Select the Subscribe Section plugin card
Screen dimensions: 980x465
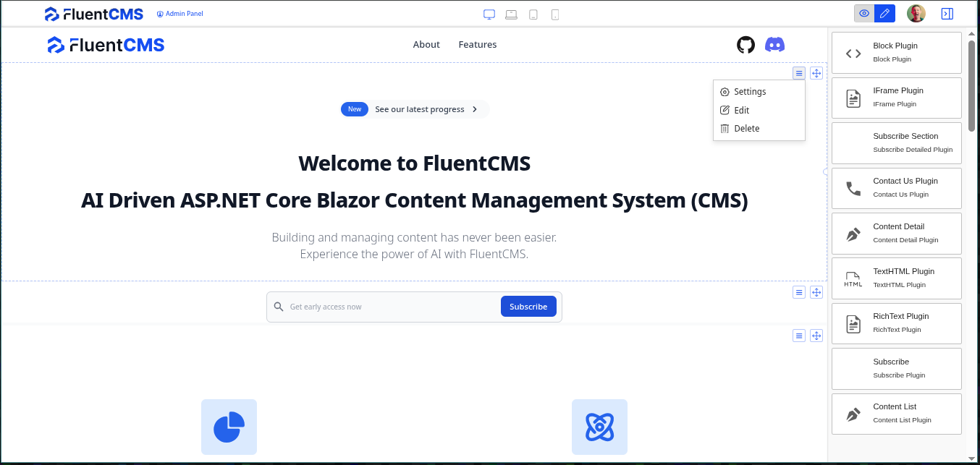tap(897, 142)
